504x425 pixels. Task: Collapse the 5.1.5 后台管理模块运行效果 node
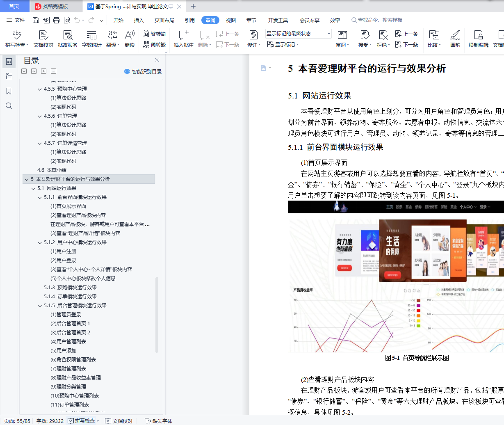(40, 306)
